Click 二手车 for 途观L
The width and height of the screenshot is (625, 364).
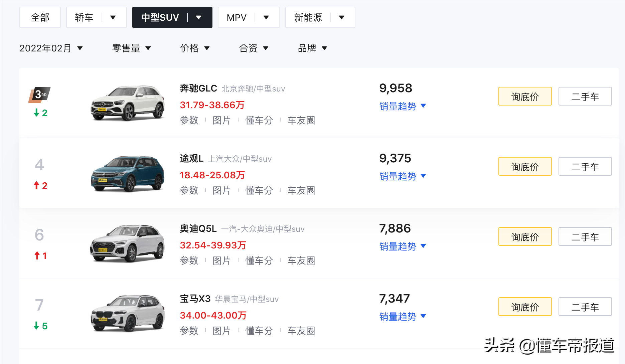tap(585, 166)
